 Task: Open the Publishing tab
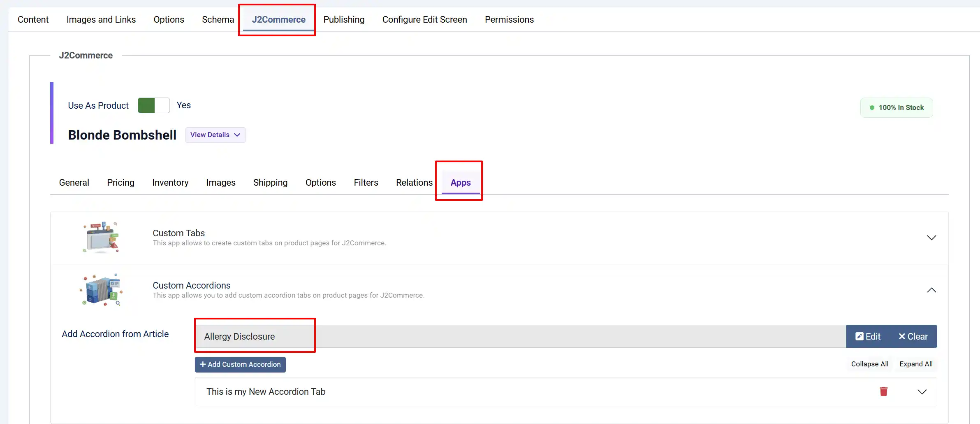point(344,19)
